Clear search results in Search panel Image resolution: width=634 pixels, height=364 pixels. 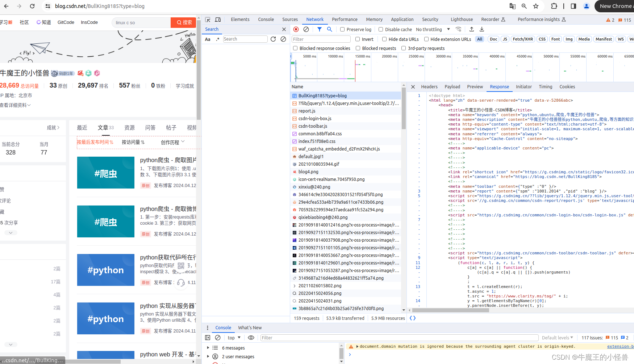(283, 39)
